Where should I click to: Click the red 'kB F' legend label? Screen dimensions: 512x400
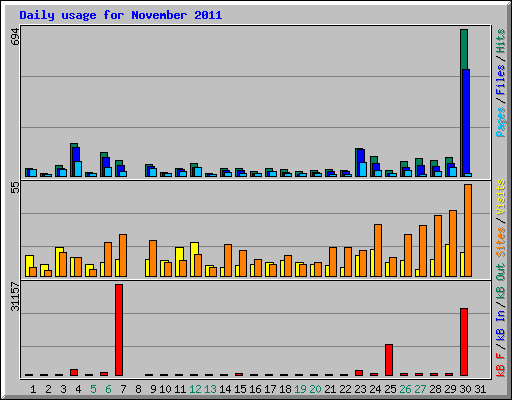click(x=501, y=365)
